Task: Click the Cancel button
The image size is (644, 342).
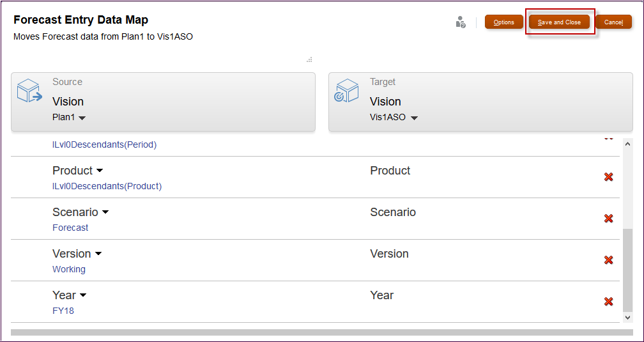Action: [613, 22]
